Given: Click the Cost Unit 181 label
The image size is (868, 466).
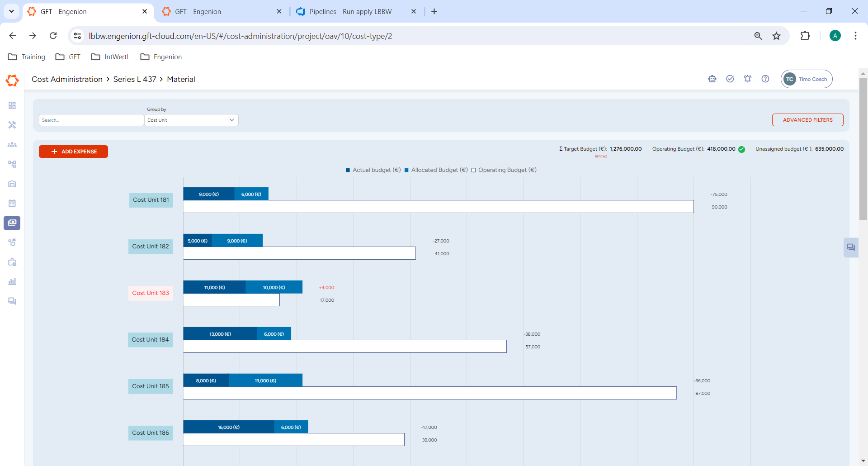Looking at the screenshot, I should click(151, 200).
